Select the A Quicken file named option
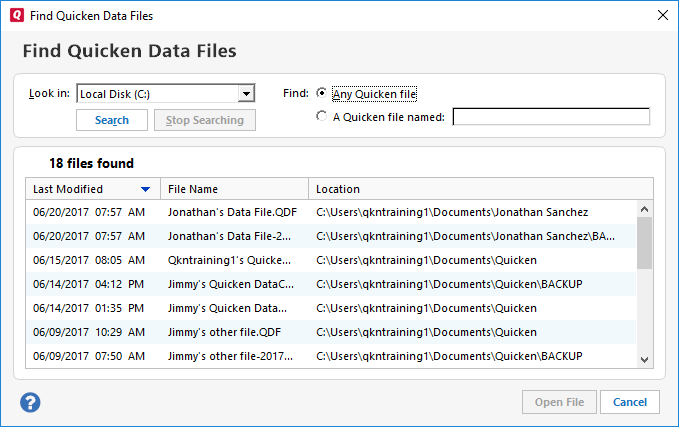This screenshot has width=679, height=427. click(x=321, y=116)
